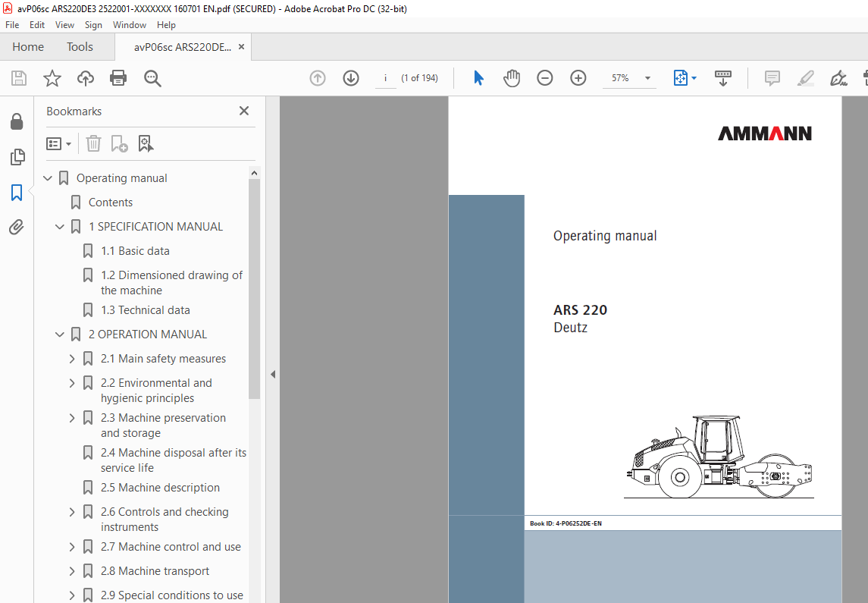Zoom in with the plus icon

tap(578, 78)
